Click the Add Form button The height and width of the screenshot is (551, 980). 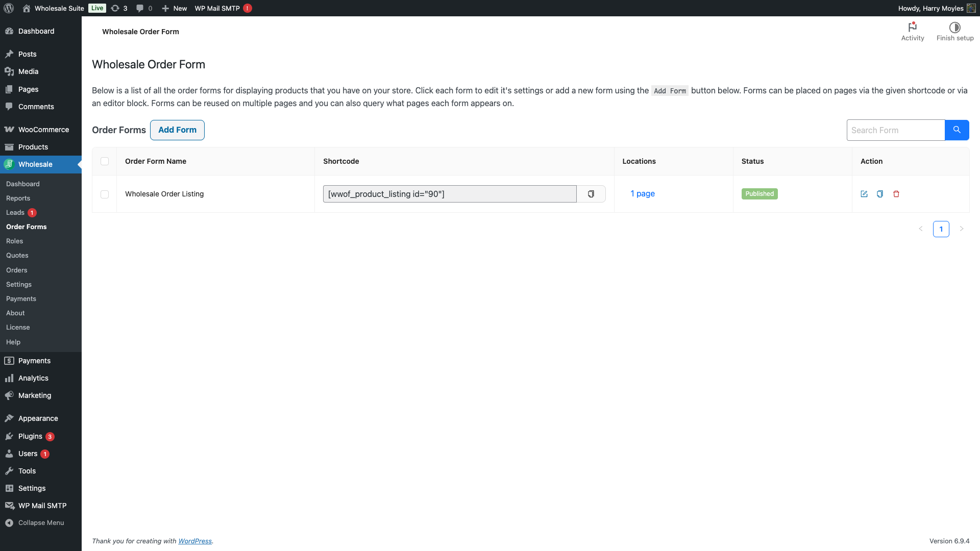pos(177,130)
